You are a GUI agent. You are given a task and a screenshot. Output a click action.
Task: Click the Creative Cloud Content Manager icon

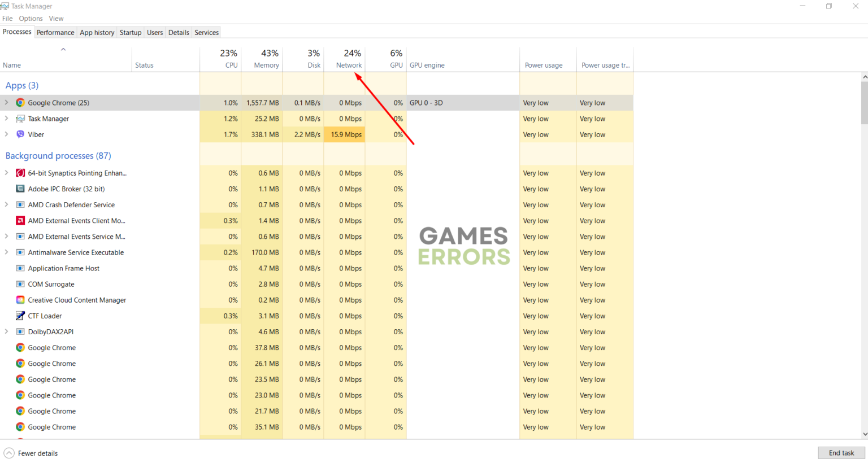(20, 300)
